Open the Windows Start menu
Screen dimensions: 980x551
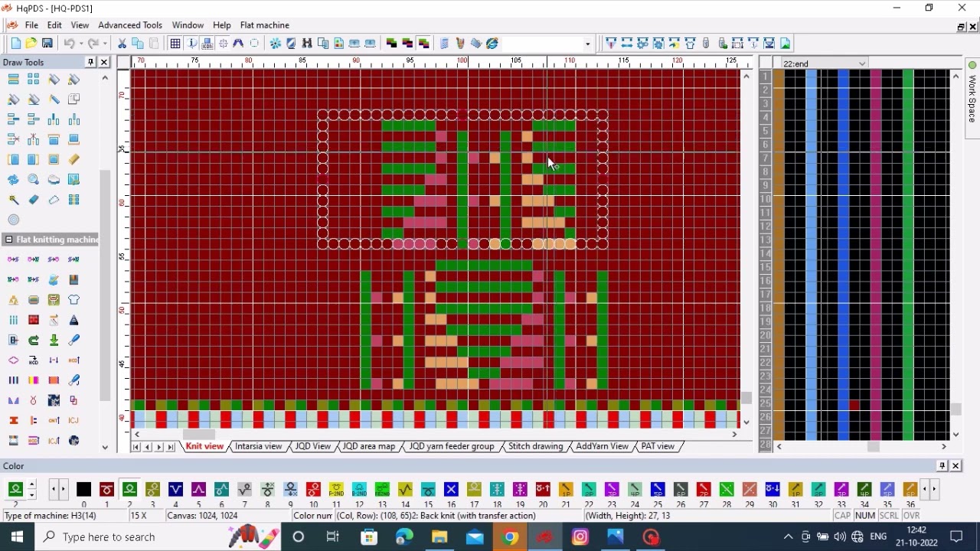(17, 537)
